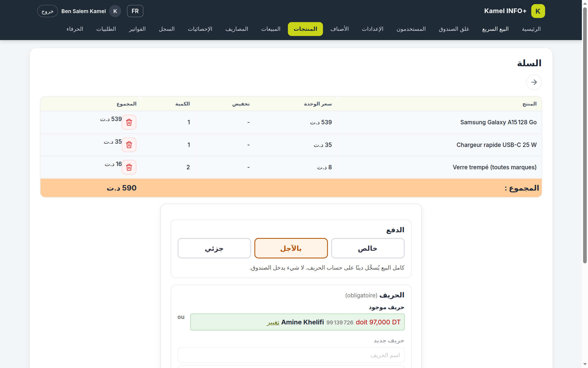Click phone number 99 139 726
The height and width of the screenshot is (368, 588).
tap(340, 322)
